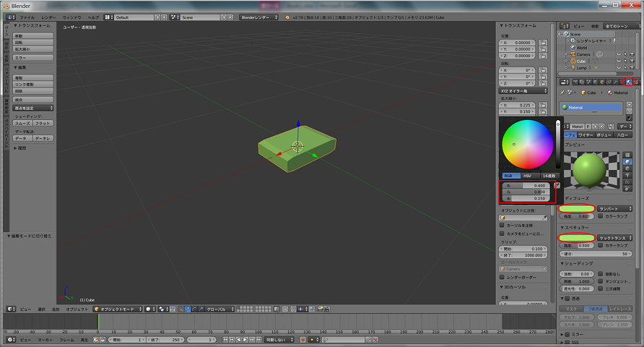Click the eyedropper beside the RGB sliders
644x347 pixels.
pos(557,186)
